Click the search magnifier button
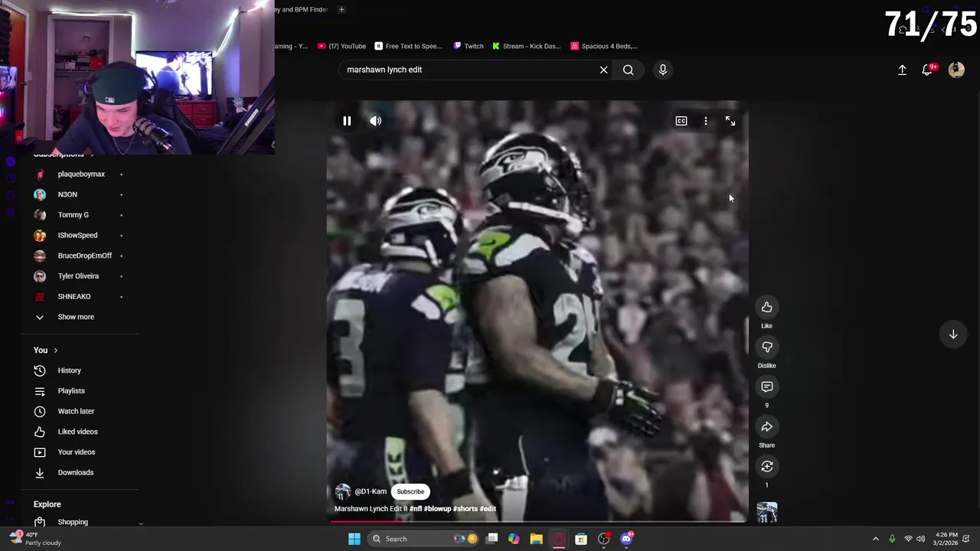Screen dimensions: 980x551 (628, 70)
